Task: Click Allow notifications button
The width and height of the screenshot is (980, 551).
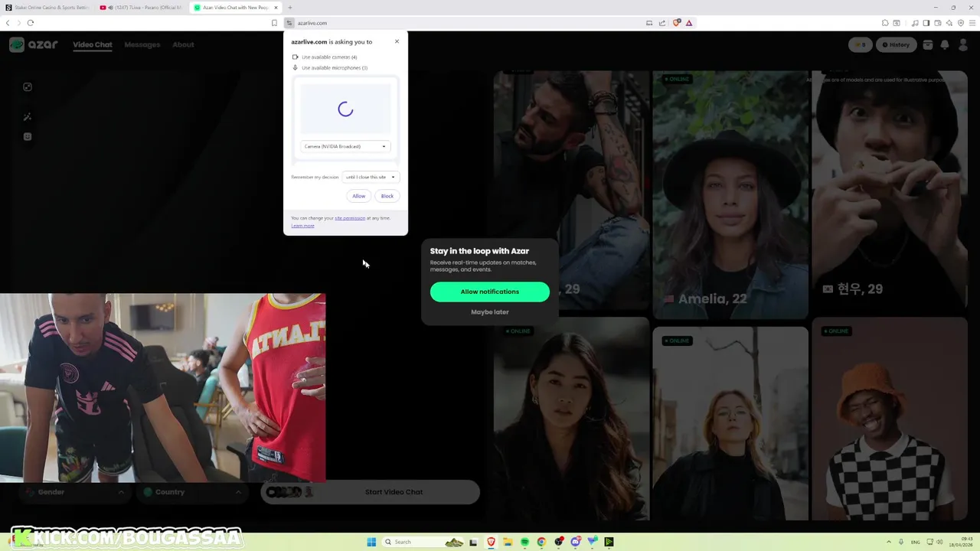Action: (490, 292)
